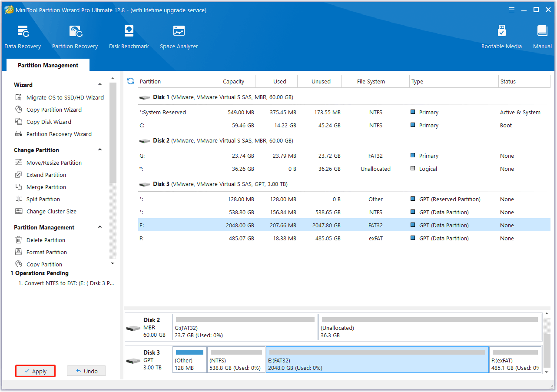Select F:(exFAT) block in disk map
The image size is (557, 392).
click(515, 359)
